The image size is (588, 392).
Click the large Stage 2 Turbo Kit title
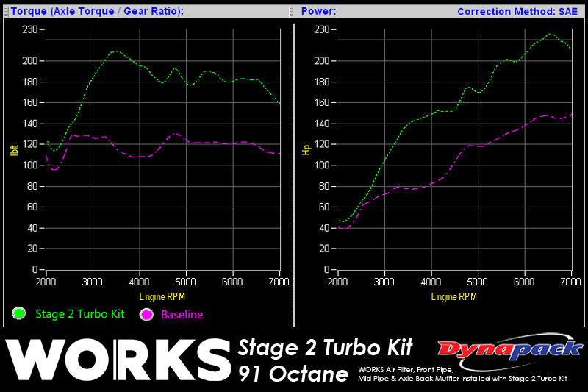tap(326, 346)
